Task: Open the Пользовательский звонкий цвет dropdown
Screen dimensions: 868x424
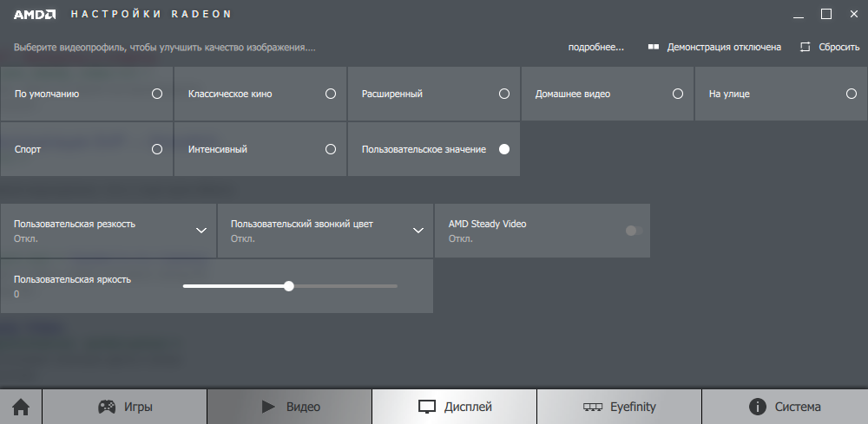Action: click(x=418, y=230)
